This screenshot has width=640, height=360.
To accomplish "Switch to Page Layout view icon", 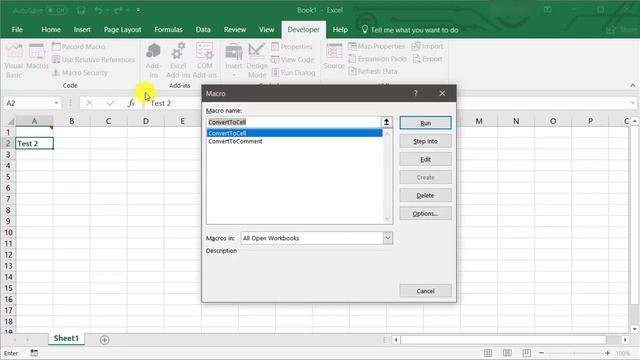I will pos(507,353).
